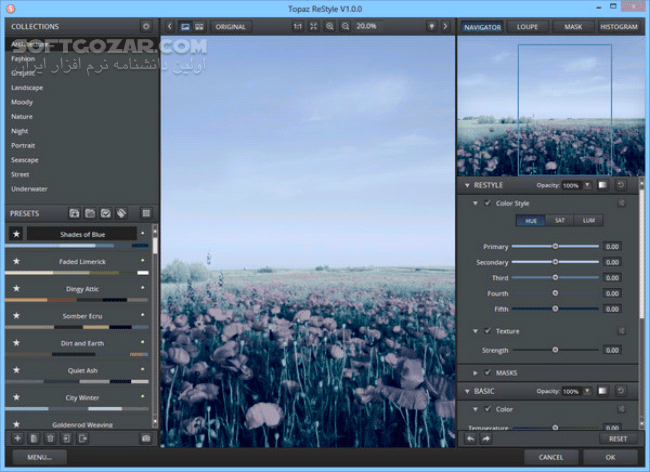Click the light bulb icon in the toolbar
The height and width of the screenshot is (472, 650).
[x=432, y=27]
